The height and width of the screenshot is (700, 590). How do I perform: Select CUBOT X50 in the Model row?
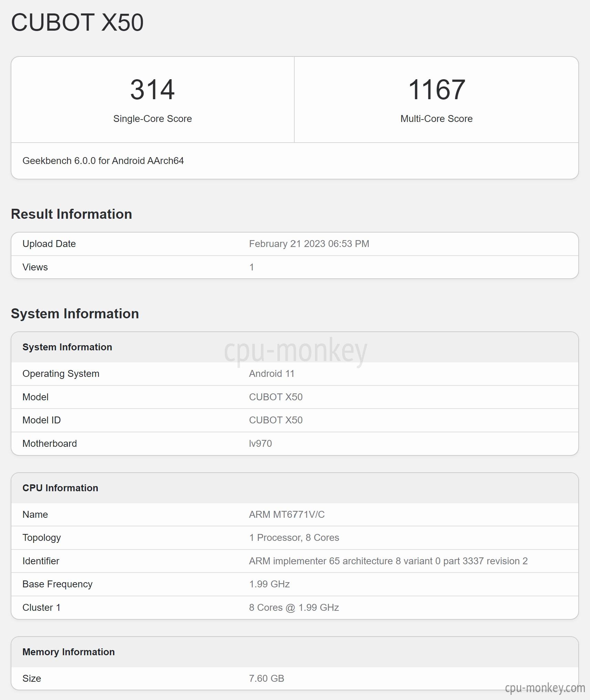276,397
